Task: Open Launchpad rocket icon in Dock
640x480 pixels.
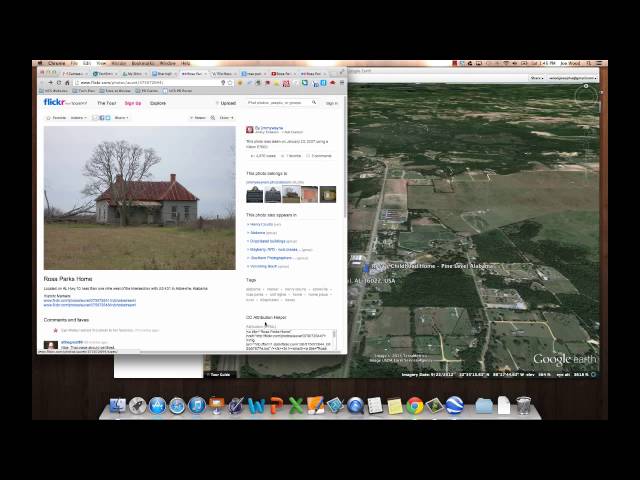Action: [138, 406]
